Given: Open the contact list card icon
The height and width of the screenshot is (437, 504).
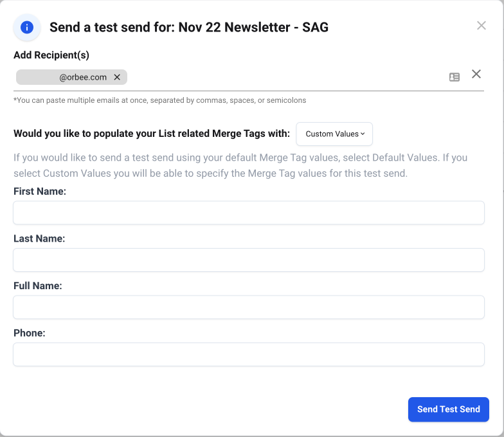Looking at the screenshot, I should click(x=455, y=77).
